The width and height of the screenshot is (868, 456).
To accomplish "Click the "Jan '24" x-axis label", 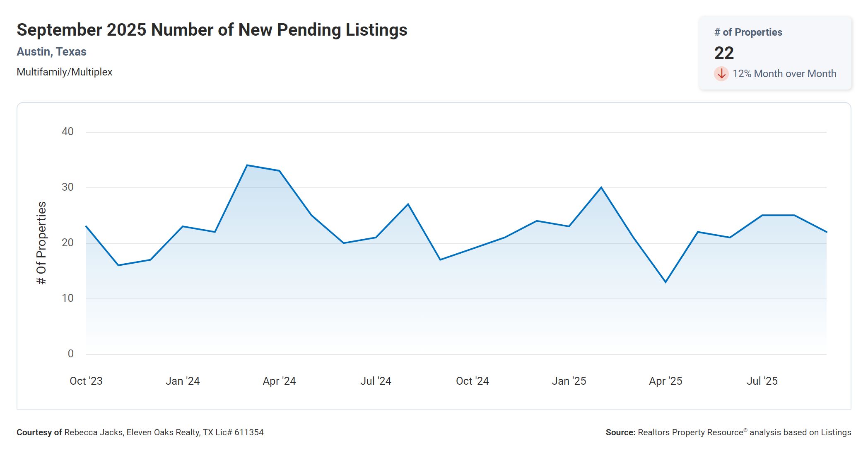I will click(183, 381).
